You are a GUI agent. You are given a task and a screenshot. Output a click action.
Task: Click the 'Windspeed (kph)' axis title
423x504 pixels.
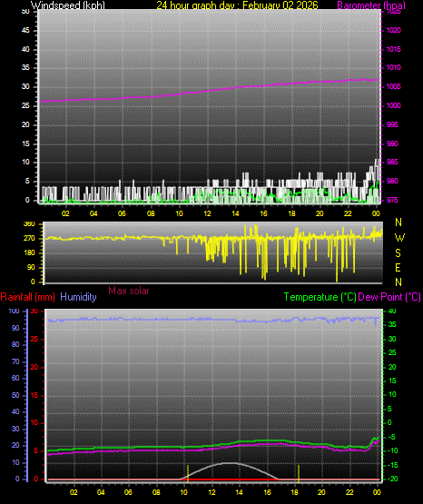[68, 5]
